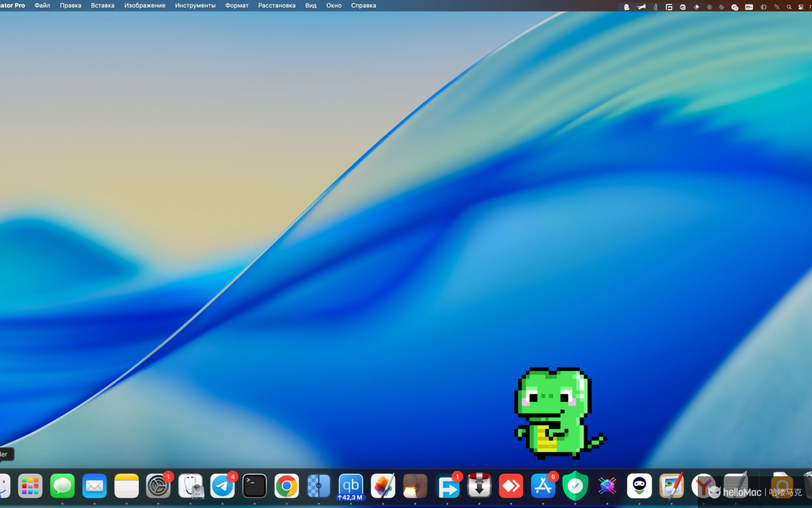
Task: Open App Store from the Dock
Action: [x=543, y=486]
